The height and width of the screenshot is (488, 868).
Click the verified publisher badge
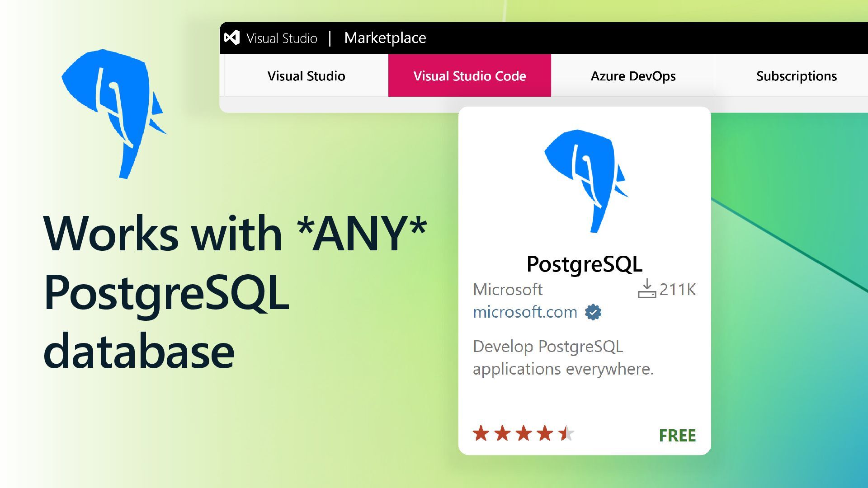(593, 312)
